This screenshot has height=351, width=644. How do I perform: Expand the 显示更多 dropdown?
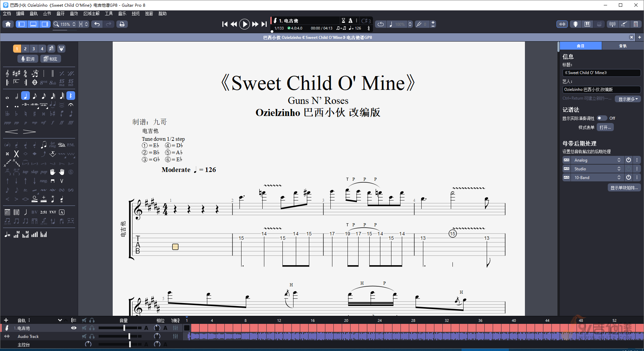[x=628, y=99]
